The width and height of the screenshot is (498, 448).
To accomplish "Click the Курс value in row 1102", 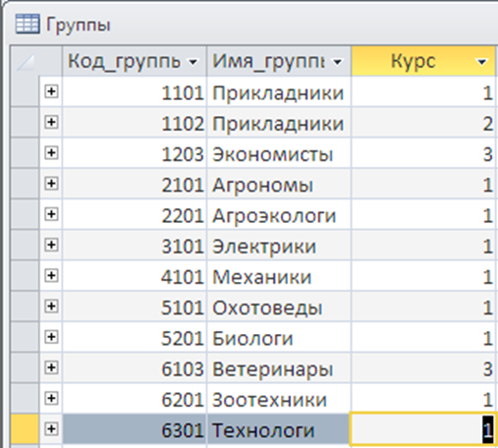I will pos(423,123).
